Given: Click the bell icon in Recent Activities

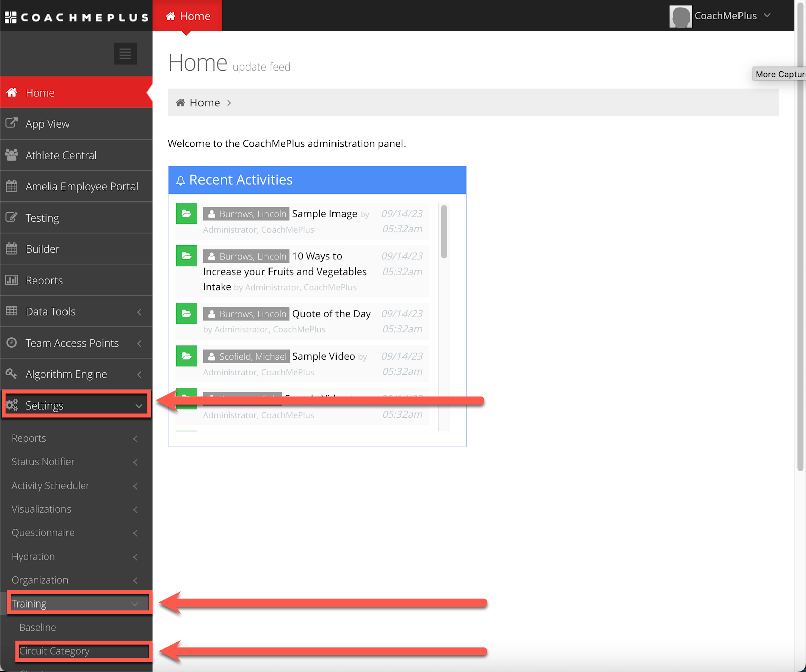Looking at the screenshot, I should pyautogui.click(x=181, y=180).
